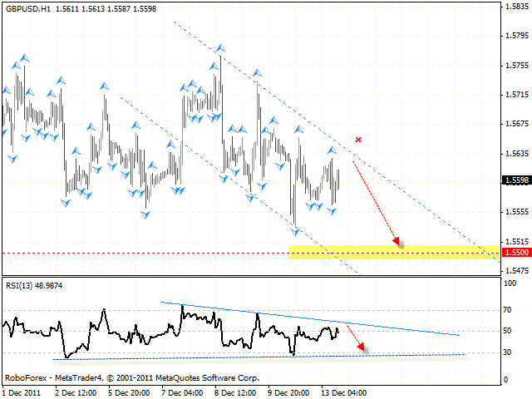Select the 1.5835 price axis label
Screen dimensions: 532x399
(515, 7)
